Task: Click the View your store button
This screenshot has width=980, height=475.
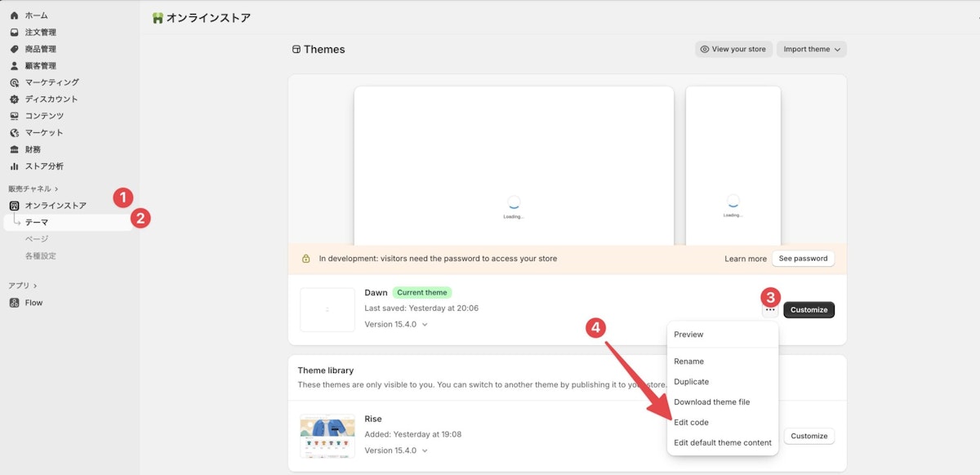Action: (x=733, y=49)
